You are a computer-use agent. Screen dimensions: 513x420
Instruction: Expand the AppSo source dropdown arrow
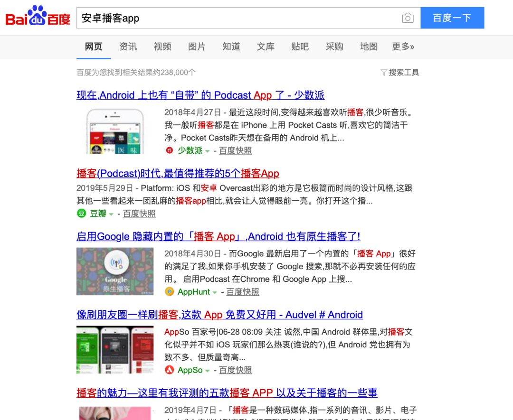[208, 371]
